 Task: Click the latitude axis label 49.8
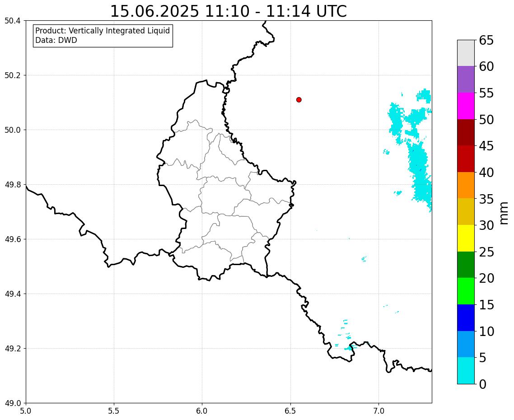coord(13,185)
